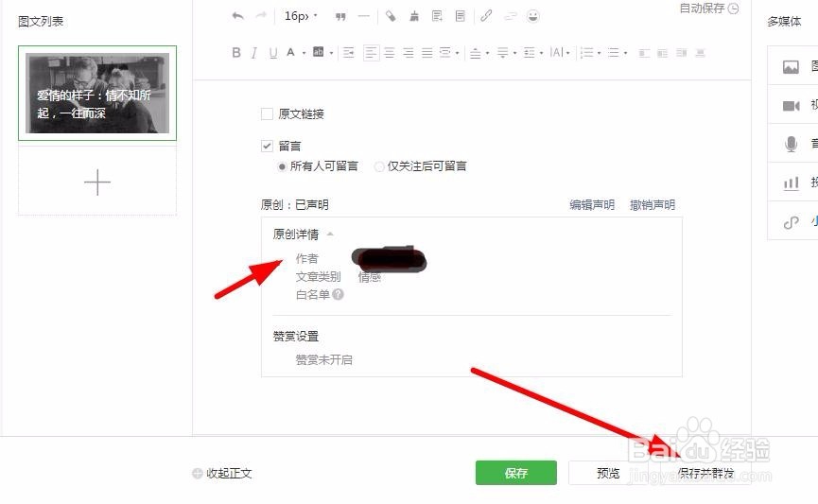Screen dimensions: 818x504
Task: Undo the last edit
Action: pyautogui.click(x=238, y=16)
